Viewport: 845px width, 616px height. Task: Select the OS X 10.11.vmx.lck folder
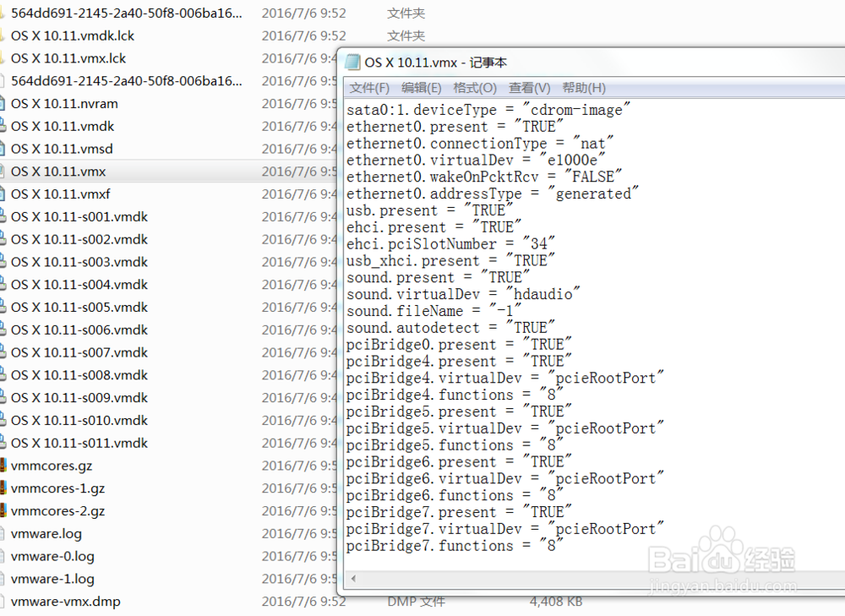[x=68, y=58]
